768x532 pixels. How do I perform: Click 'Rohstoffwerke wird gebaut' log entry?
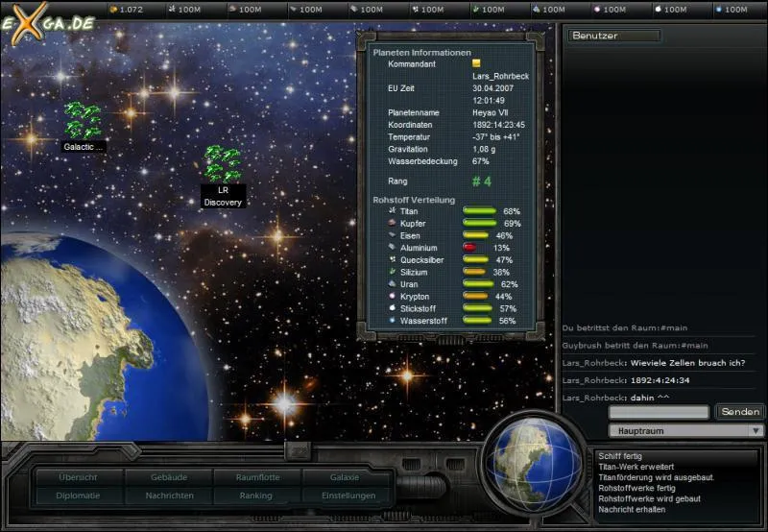point(650,498)
